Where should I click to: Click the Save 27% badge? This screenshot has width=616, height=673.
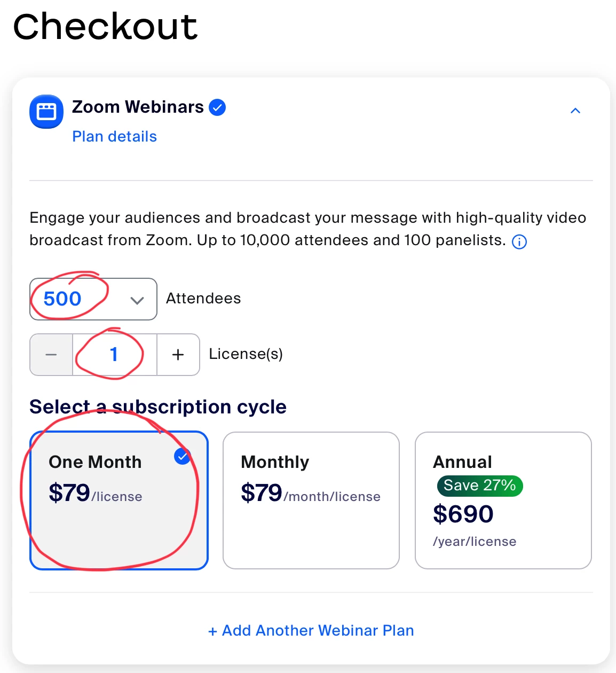[480, 486]
